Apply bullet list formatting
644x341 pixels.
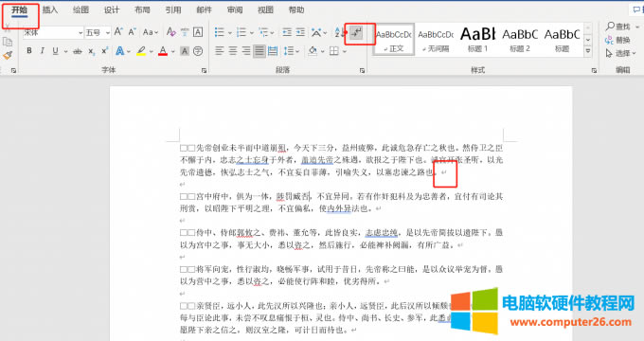[220, 32]
